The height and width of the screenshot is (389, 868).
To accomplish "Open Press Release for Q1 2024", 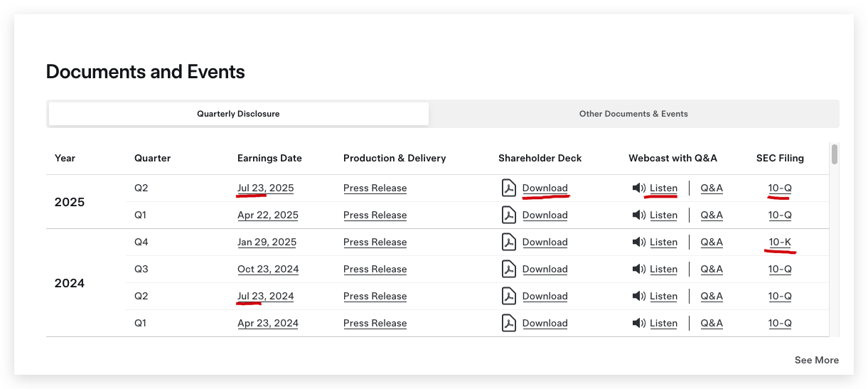I will (375, 324).
